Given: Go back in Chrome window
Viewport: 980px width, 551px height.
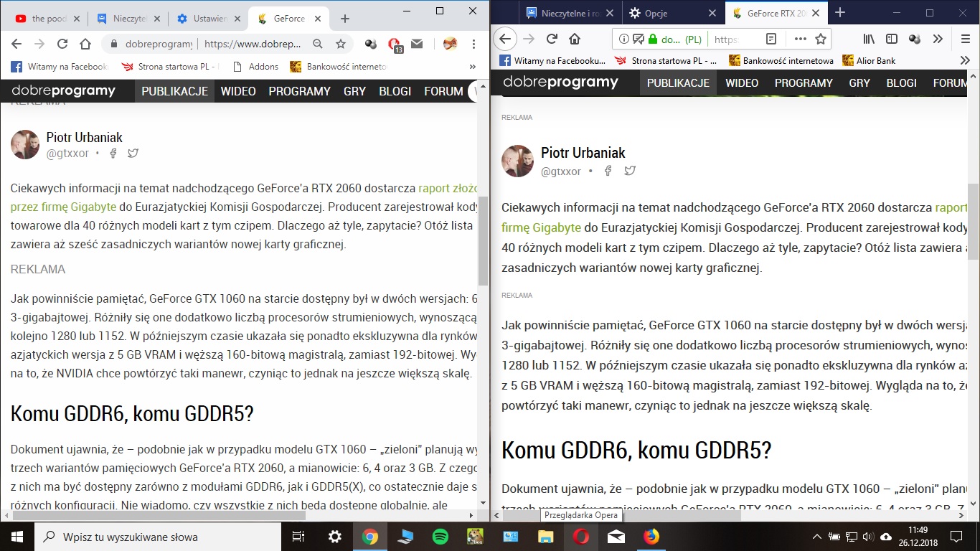Looking at the screenshot, I should (17, 44).
